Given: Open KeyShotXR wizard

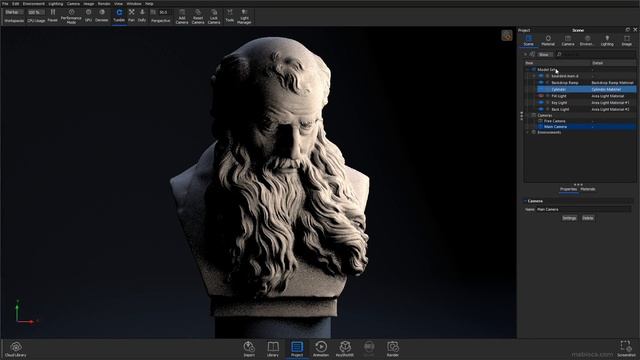Looking at the screenshot, I should coord(345,349).
